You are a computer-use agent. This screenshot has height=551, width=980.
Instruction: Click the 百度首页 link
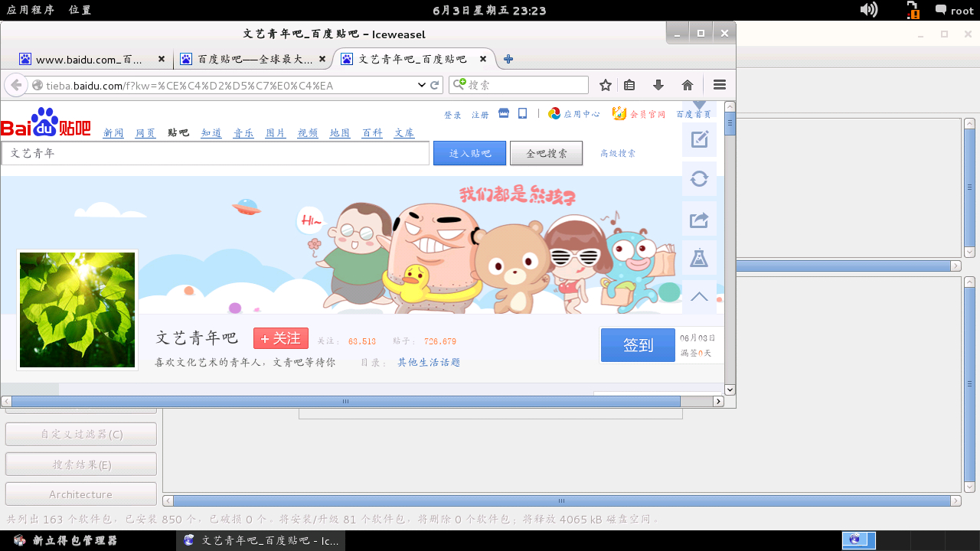694,115
